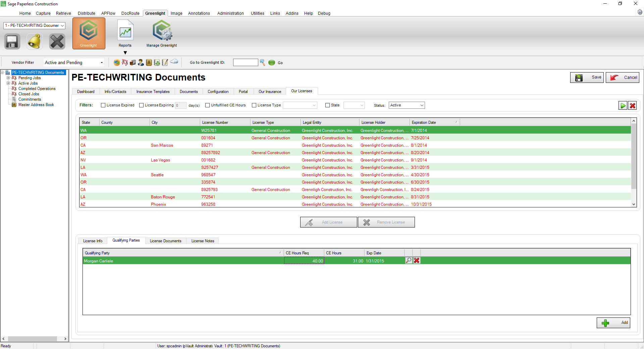Select the Master Address Book tree item
Image resolution: width=644 pixels, height=349 pixels.
coord(36,105)
